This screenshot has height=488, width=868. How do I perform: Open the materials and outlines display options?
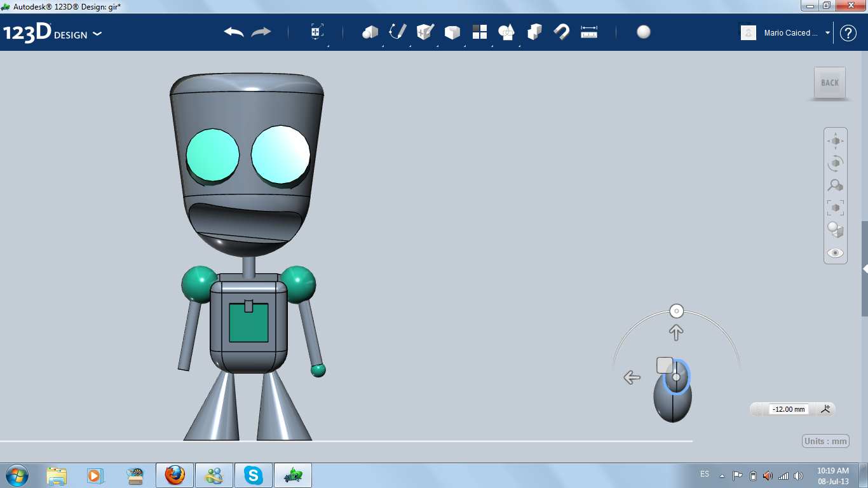836,230
